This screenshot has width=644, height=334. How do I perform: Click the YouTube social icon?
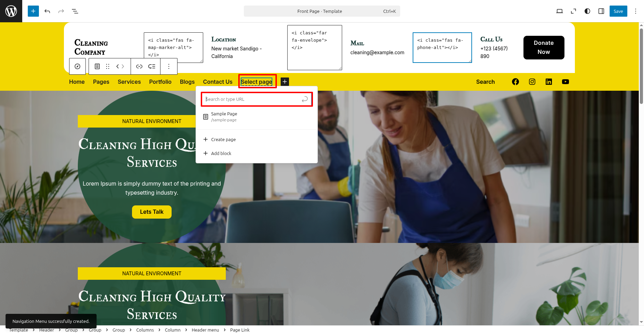click(565, 82)
